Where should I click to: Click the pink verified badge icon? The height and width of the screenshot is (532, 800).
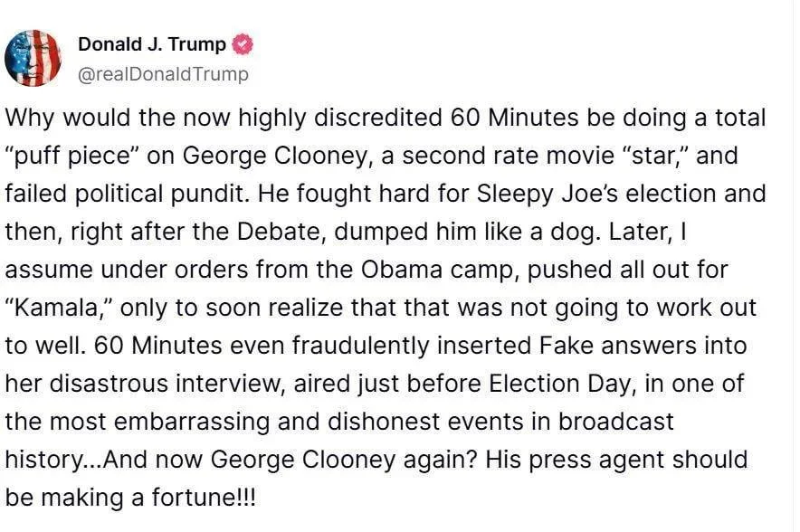[243, 45]
